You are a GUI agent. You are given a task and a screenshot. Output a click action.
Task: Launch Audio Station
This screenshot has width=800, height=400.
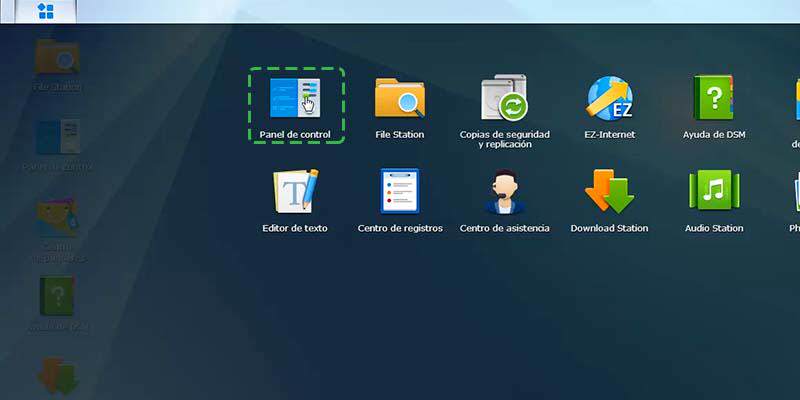(x=714, y=200)
